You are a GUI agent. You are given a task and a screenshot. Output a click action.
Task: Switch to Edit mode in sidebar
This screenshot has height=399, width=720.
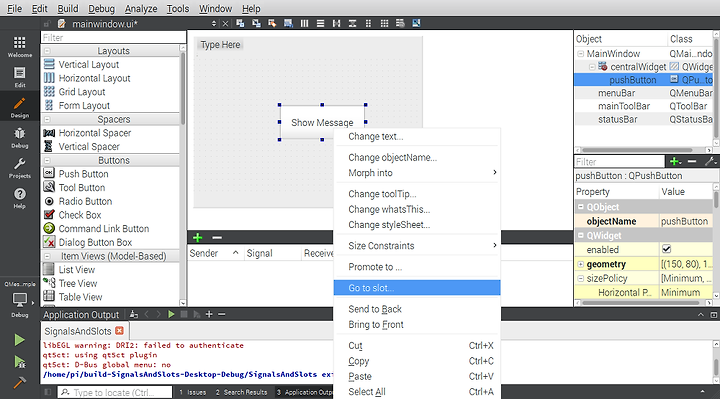click(x=20, y=77)
